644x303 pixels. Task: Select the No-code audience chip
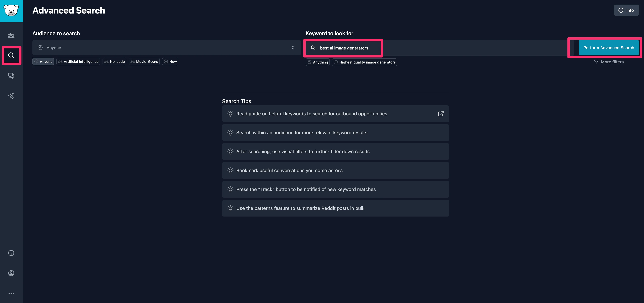114,61
